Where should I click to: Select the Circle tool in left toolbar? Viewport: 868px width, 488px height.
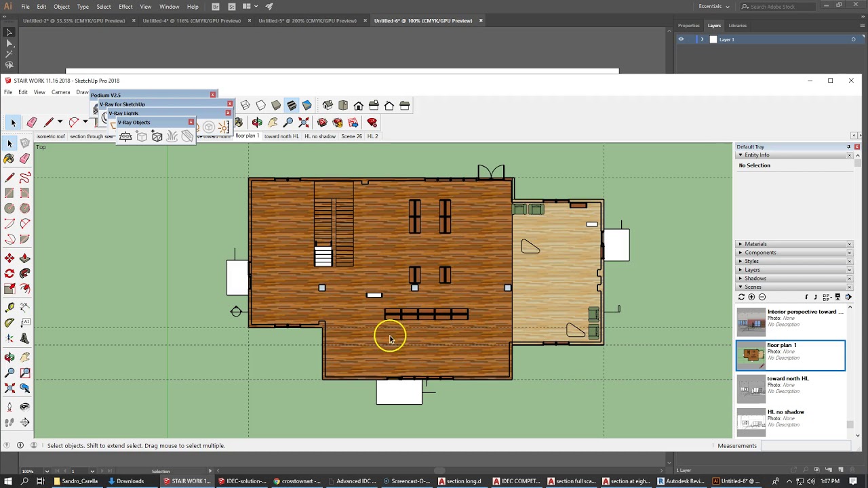[x=9, y=208]
